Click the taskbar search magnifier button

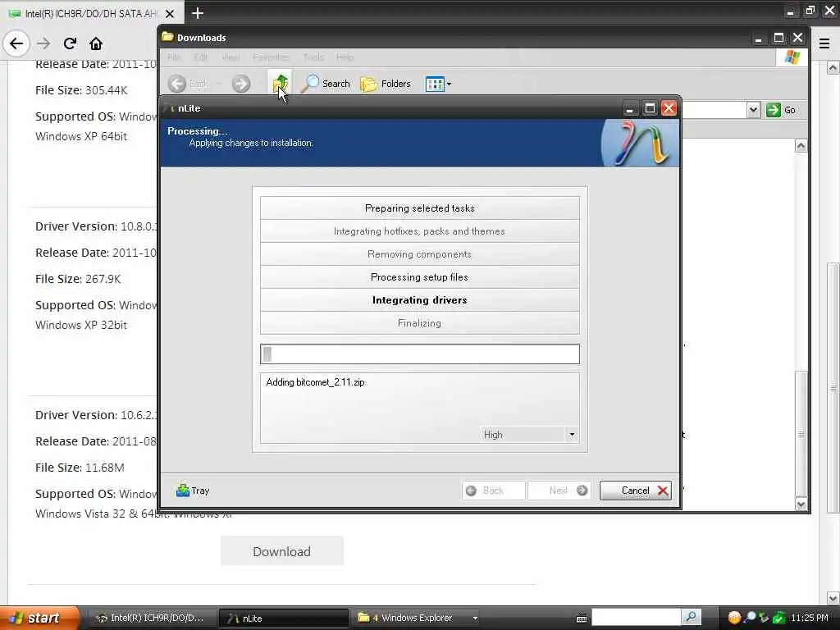pyautogui.click(x=691, y=618)
